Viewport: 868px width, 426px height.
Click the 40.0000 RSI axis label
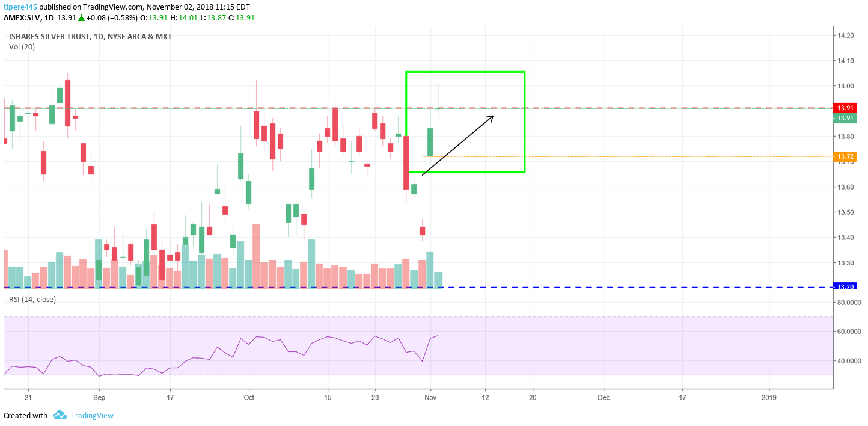click(850, 361)
